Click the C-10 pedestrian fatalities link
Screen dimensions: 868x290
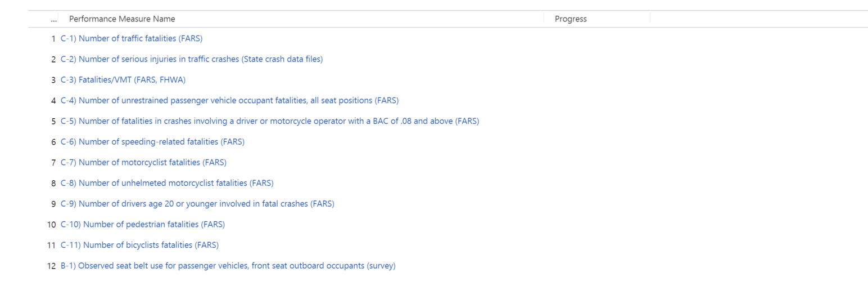tap(142, 225)
